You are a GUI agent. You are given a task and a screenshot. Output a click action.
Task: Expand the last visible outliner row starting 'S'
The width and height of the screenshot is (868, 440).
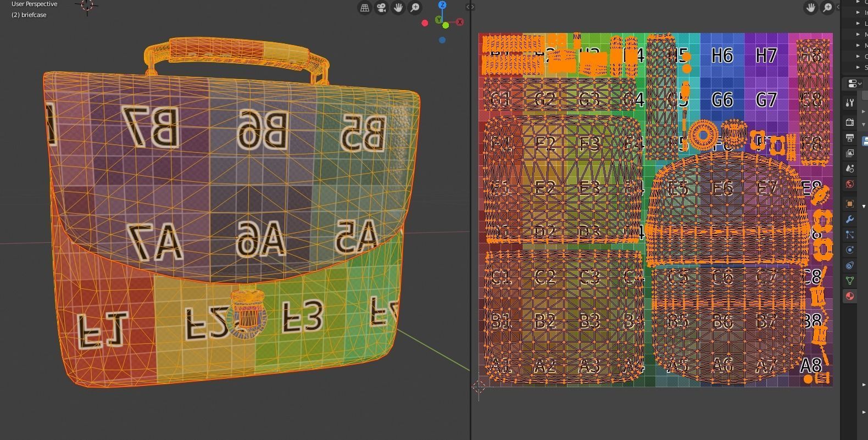click(x=859, y=67)
